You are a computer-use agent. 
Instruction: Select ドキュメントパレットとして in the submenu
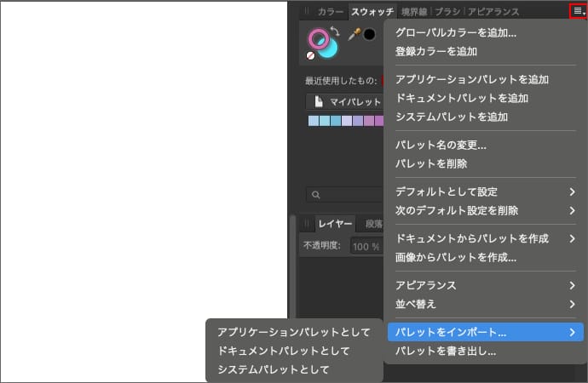coord(284,351)
